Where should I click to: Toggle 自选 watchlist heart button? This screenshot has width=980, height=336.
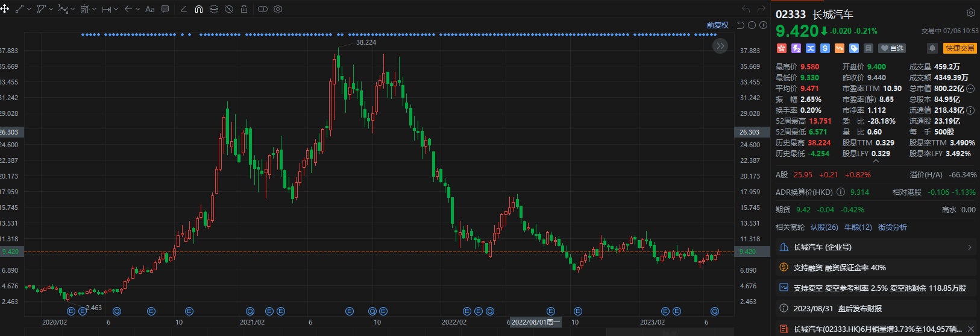[x=892, y=48]
